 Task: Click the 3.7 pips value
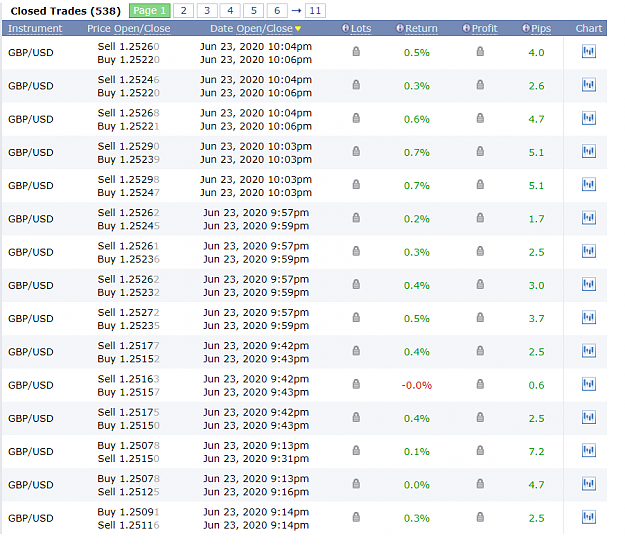[x=536, y=318]
